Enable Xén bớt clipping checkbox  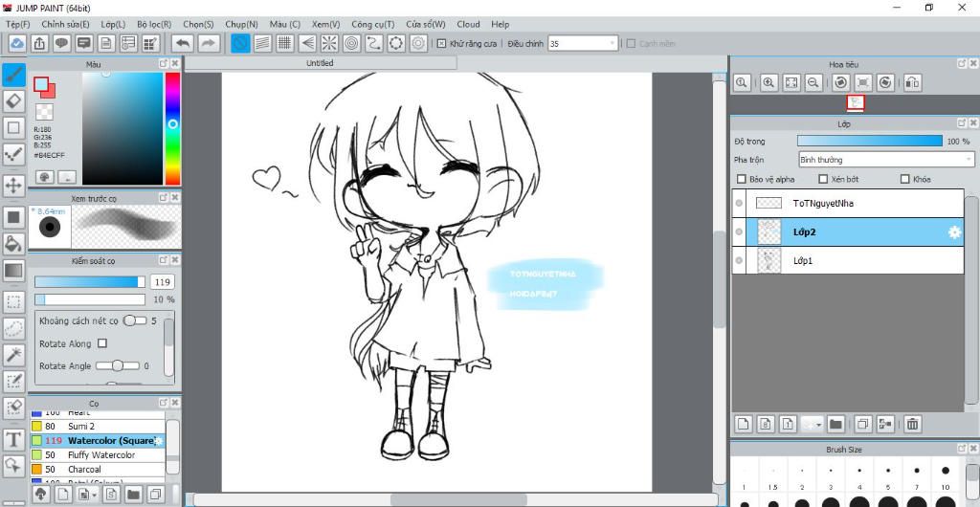coord(823,179)
